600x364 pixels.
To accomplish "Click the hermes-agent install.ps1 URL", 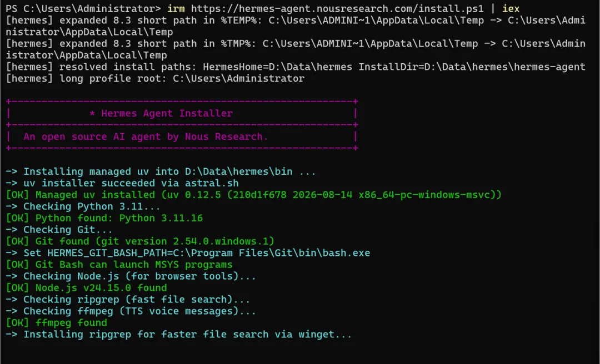I will [x=337, y=8].
